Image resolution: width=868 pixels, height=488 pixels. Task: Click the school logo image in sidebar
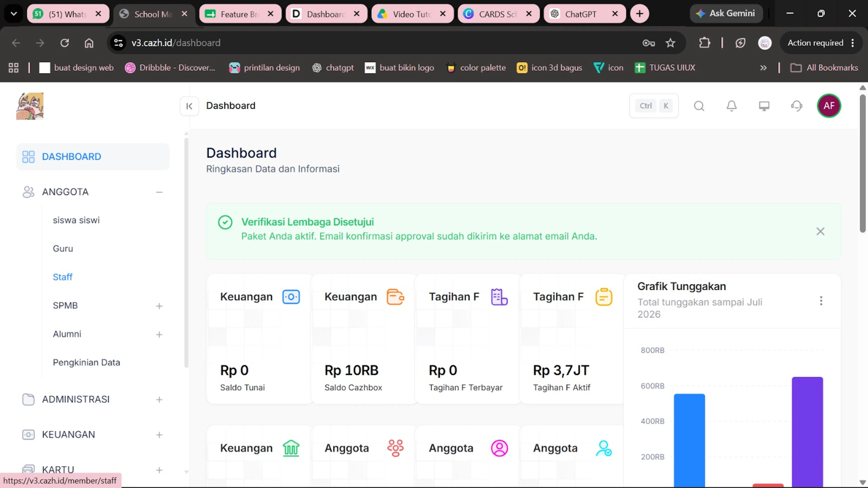click(x=30, y=106)
